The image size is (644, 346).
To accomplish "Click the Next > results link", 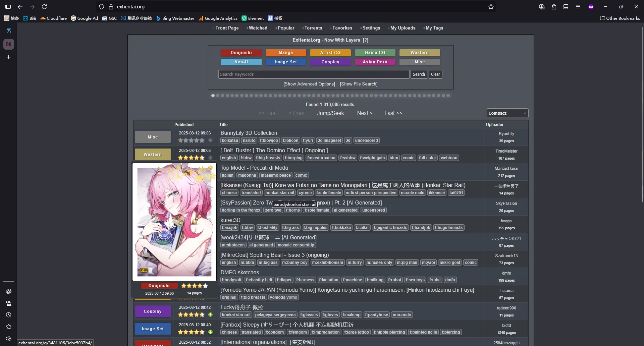I will pos(365,113).
